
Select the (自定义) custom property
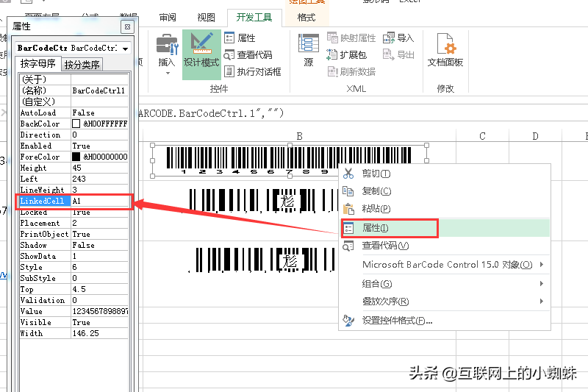click(45, 101)
